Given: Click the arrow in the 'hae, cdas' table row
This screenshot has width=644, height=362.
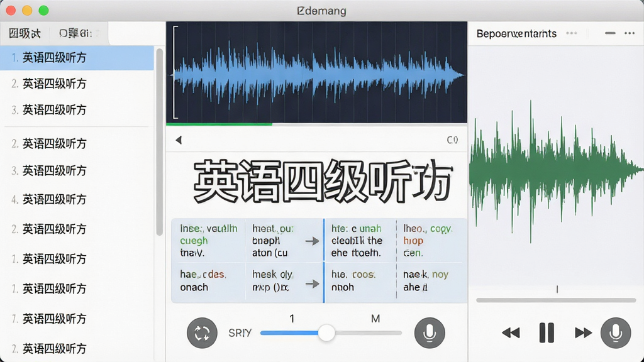Looking at the screenshot, I should 313,283.
